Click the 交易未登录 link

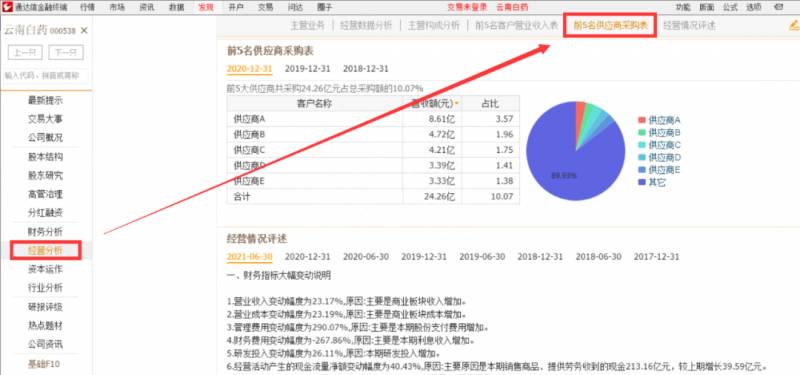467,7
